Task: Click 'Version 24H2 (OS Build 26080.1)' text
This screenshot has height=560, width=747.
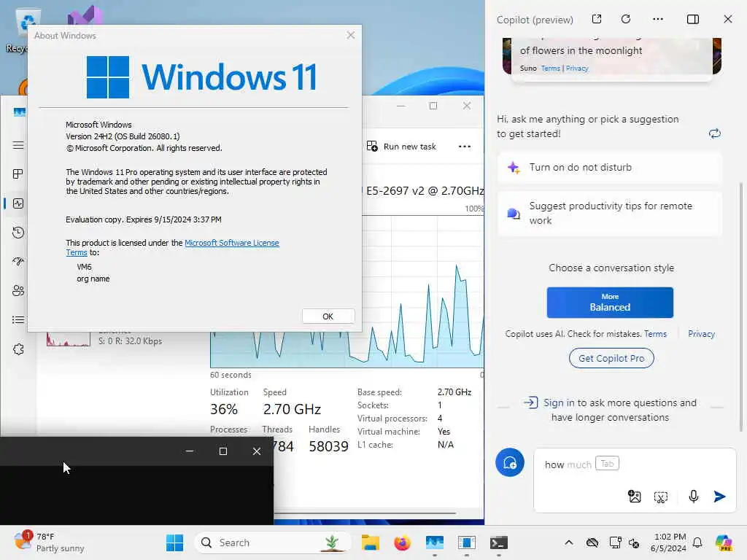Action: pyautogui.click(x=123, y=136)
